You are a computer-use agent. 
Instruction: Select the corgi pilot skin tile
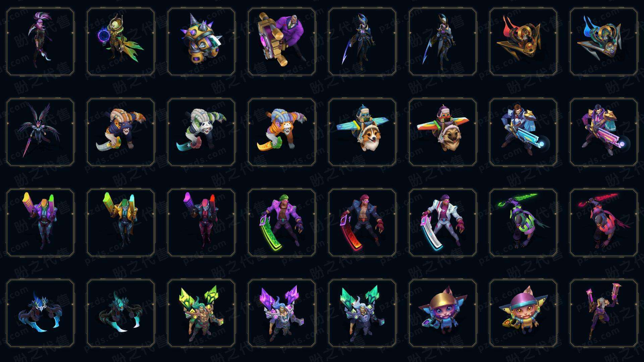(x=362, y=132)
